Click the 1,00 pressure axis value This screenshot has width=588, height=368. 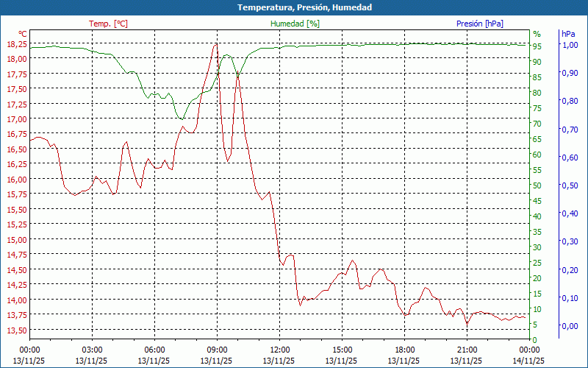point(570,45)
